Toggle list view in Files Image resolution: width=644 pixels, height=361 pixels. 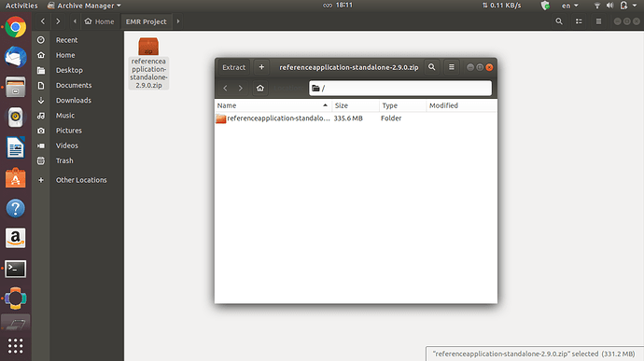(x=579, y=21)
